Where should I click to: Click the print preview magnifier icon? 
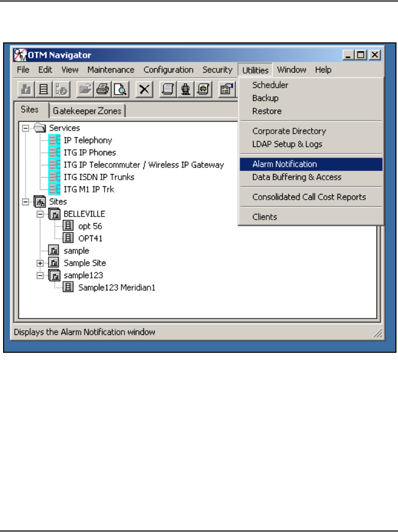(x=120, y=89)
